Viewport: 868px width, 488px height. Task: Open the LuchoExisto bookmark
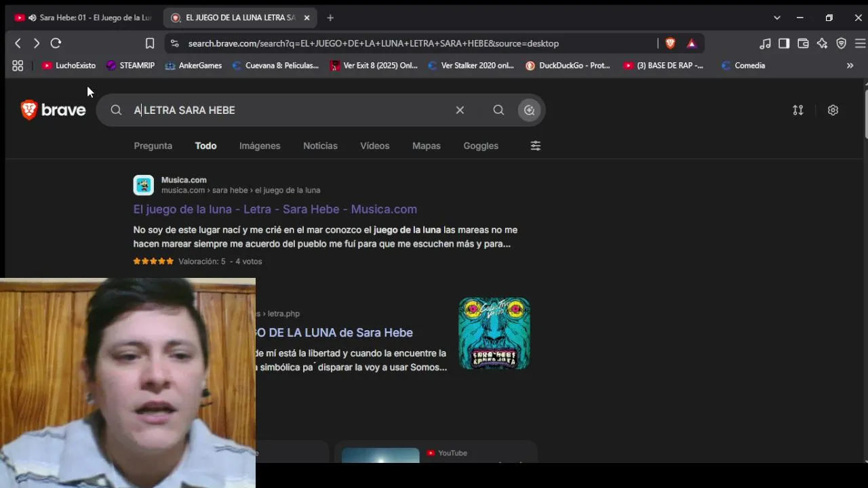(x=68, y=66)
